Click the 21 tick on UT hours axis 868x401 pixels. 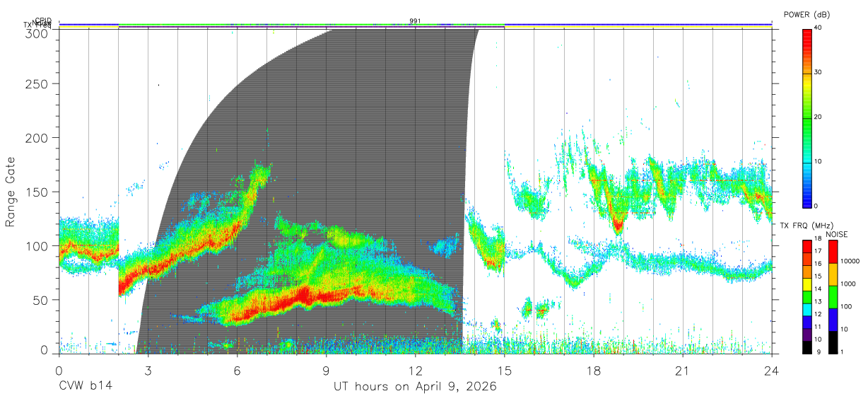click(x=683, y=370)
